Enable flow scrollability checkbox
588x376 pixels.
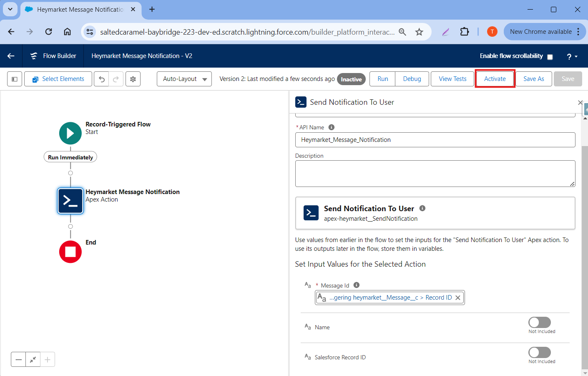point(550,57)
